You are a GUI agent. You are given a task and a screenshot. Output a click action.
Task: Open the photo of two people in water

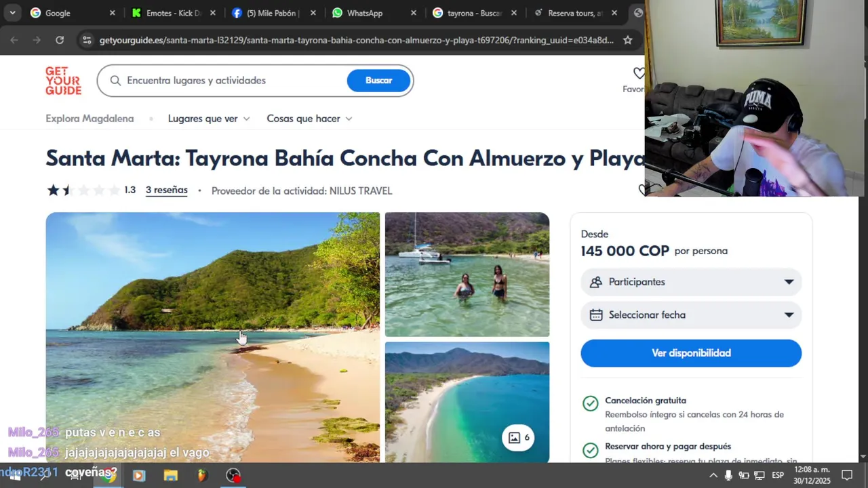pyautogui.click(x=467, y=274)
